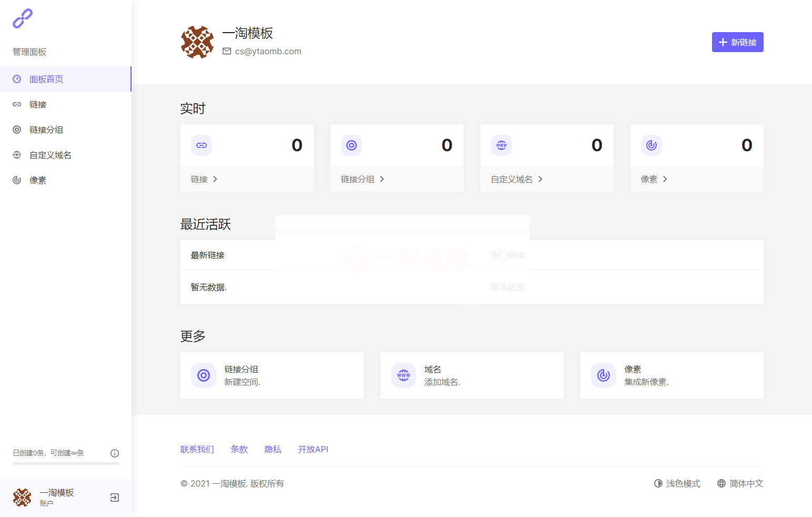Open the 开放API link in the footer

tap(313, 449)
